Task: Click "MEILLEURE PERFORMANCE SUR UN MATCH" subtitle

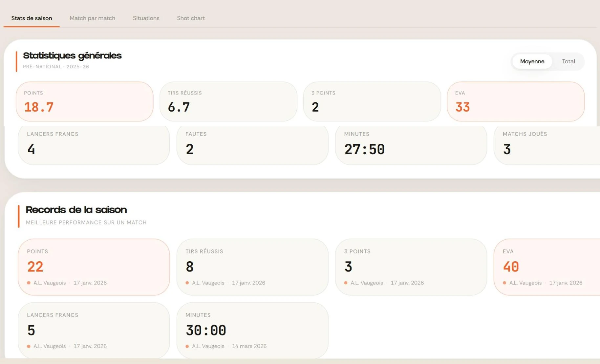Action: (86, 222)
